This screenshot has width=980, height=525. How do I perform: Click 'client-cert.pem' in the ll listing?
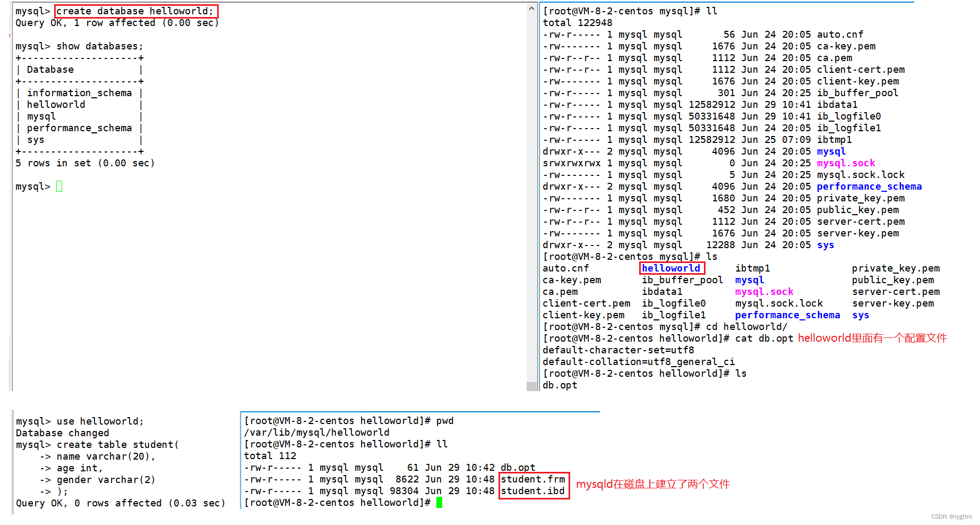click(861, 70)
